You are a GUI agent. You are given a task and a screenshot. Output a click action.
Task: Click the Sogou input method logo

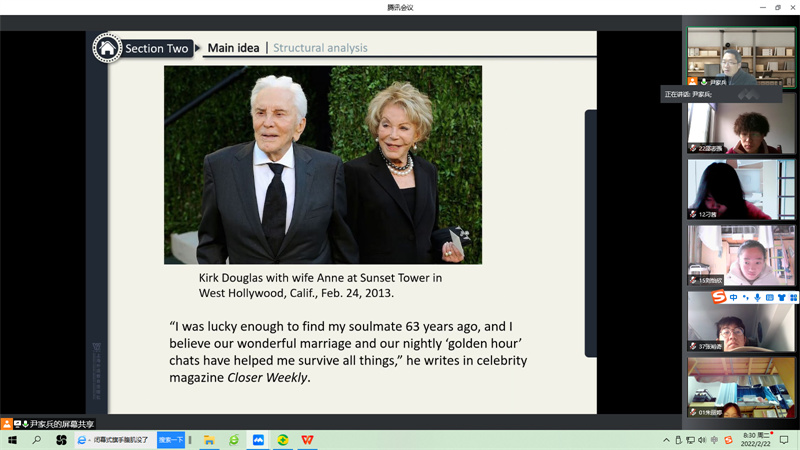click(719, 297)
